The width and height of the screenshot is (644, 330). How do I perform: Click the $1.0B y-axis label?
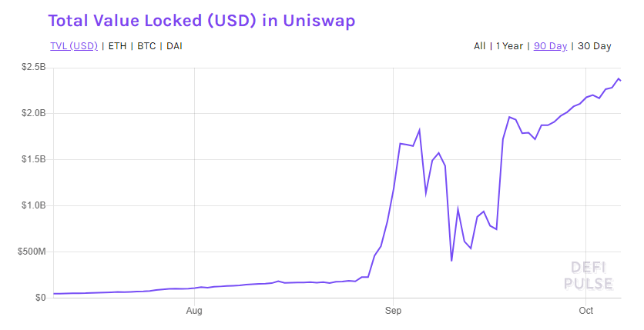(34, 206)
